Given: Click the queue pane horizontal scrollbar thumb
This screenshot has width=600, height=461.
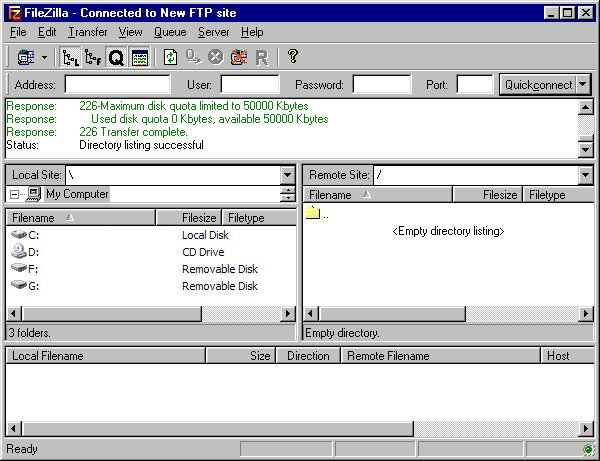Looking at the screenshot, I should click(218, 428).
